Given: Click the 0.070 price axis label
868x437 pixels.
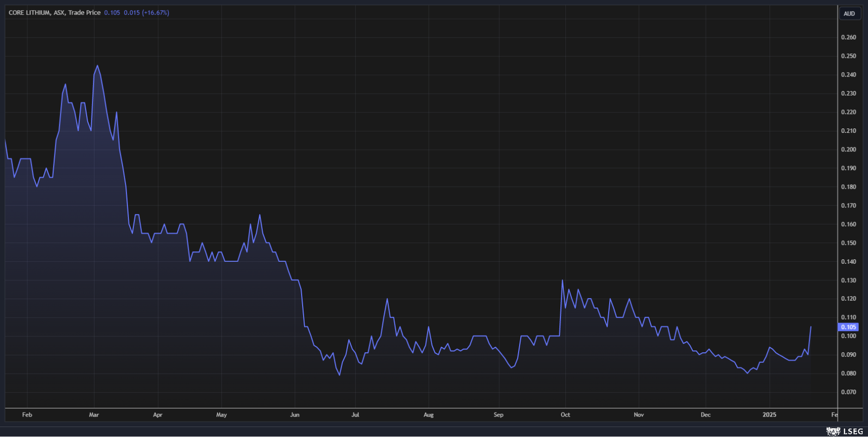Looking at the screenshot, I should coord(848,392).
